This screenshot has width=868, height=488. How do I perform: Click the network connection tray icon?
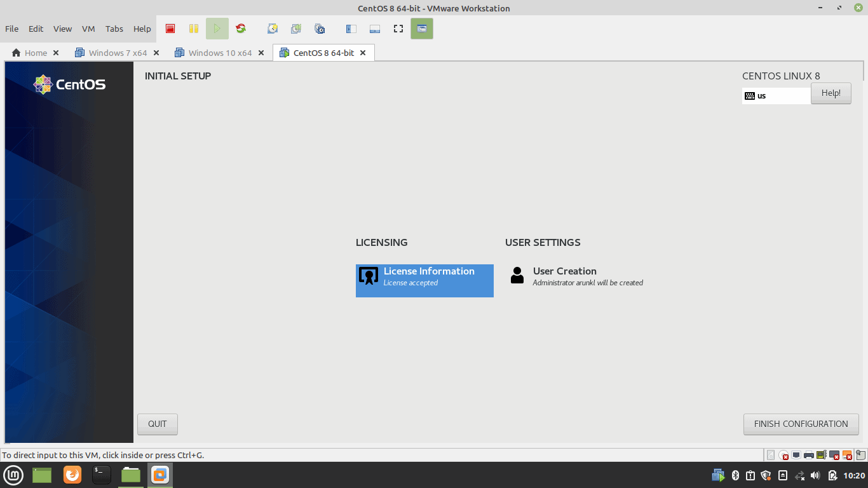pyautogui.click(x=799, y=475)
